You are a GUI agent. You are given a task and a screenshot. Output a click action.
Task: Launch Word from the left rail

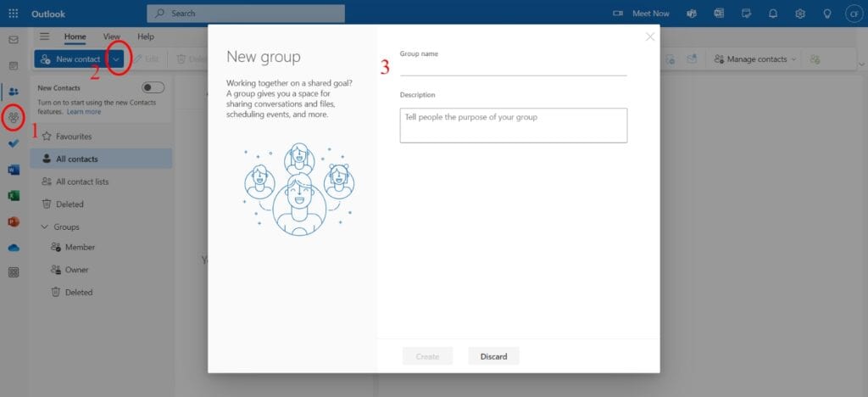click(x=14, y=170)
